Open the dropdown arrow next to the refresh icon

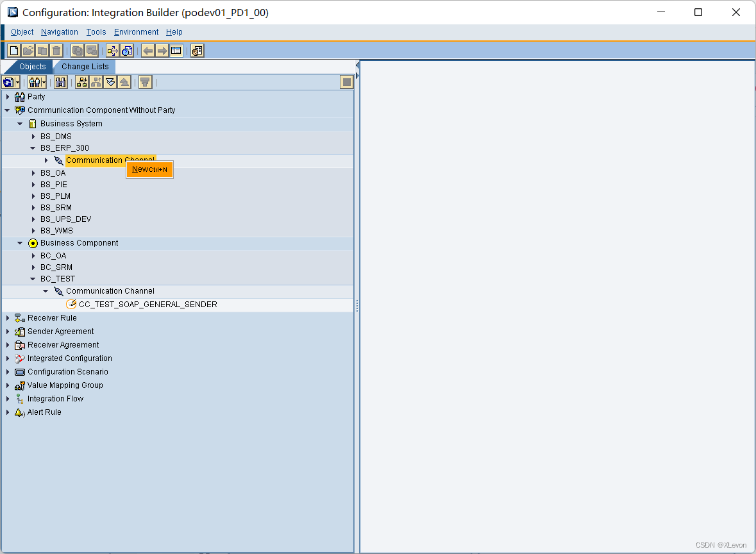click(x=17, y=83)
